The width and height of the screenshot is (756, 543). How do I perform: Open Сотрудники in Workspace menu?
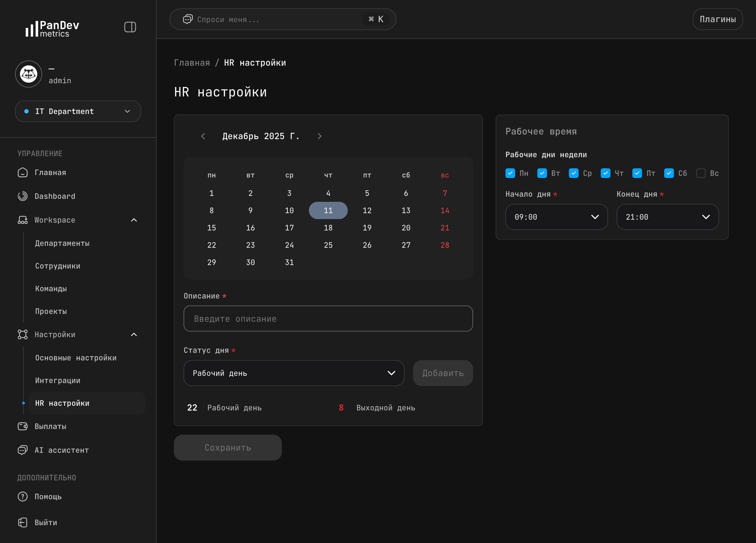pos(58,266)
